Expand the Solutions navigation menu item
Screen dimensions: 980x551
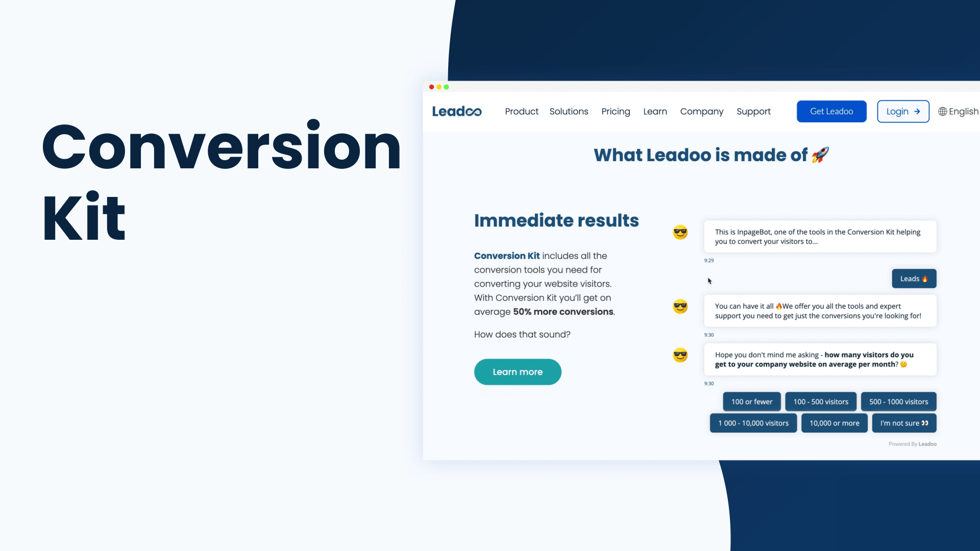click(x=569, y=111)
